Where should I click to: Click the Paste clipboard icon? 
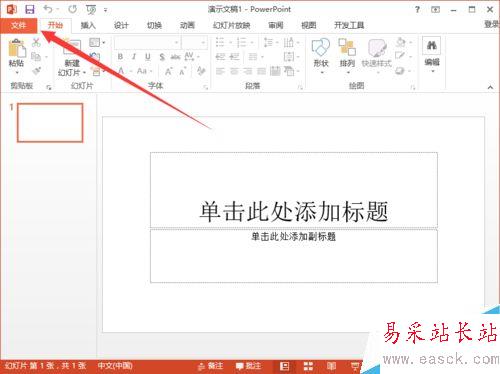(x=16, y=48)
